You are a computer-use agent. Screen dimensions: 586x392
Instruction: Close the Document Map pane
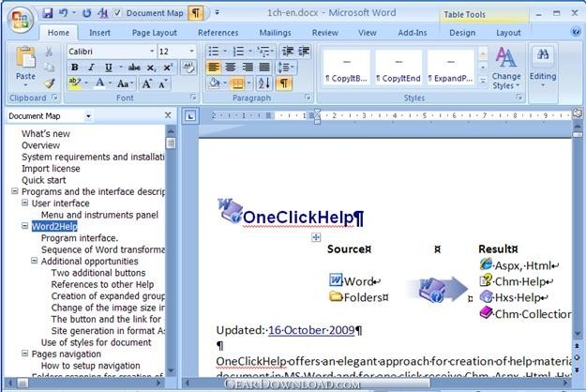pos(168,115)
